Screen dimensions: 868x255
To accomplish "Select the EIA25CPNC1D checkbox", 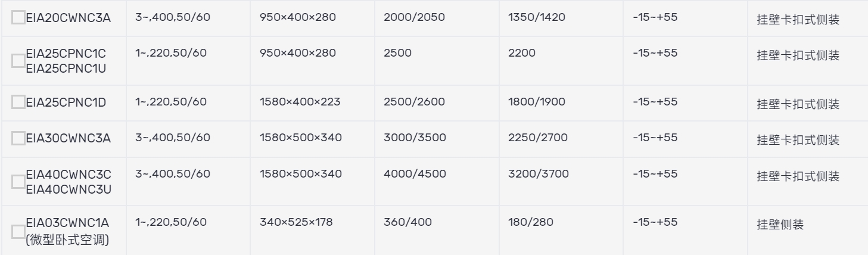I will (19, 102).
